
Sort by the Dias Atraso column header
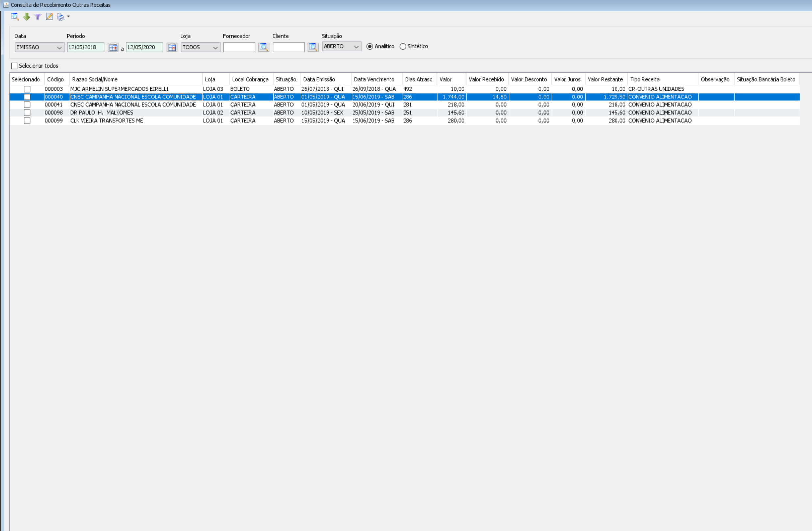(x=420, y=79)
